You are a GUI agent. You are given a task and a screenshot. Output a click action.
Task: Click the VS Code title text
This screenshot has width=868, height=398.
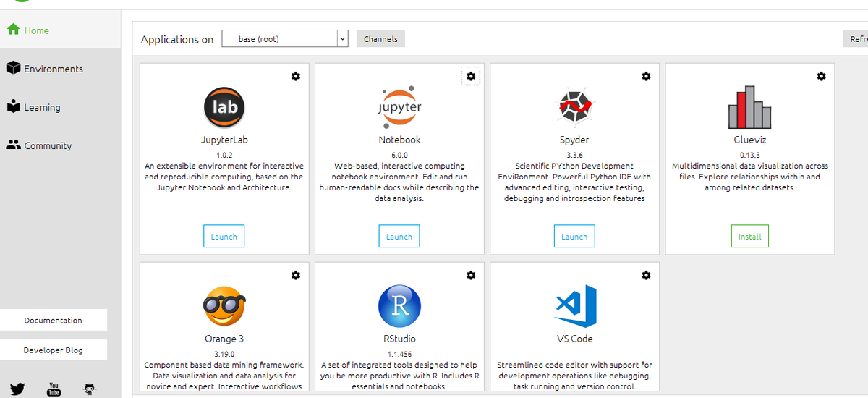pyautogui.click(x=574, y=339)
